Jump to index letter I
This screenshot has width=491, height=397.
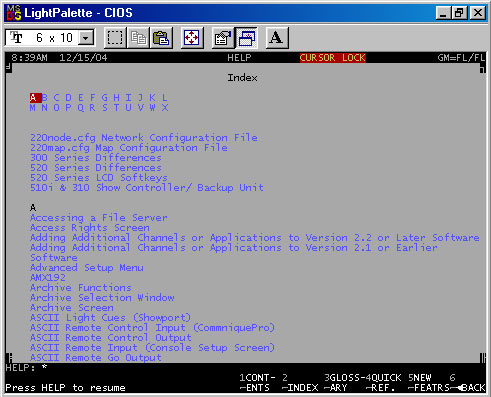[128, 98]
